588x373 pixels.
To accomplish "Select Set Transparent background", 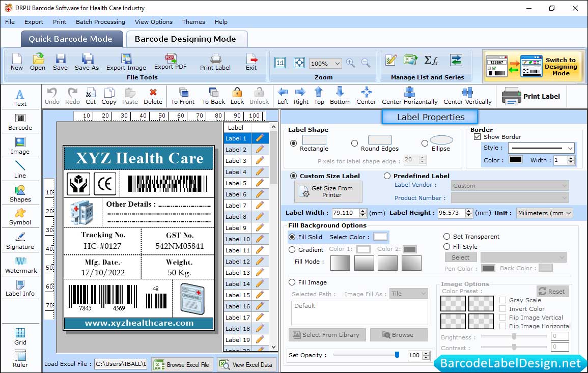I will [x=446, y=237].
